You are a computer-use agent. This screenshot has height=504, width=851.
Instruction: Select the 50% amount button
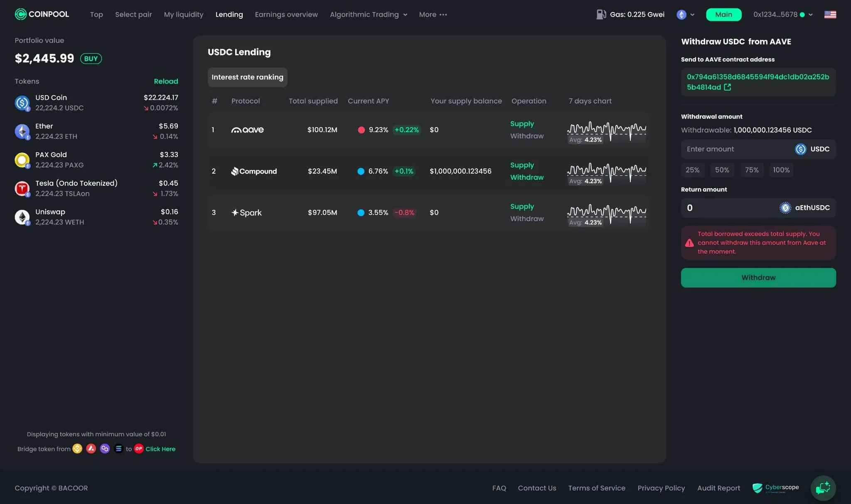pos(722,170)
